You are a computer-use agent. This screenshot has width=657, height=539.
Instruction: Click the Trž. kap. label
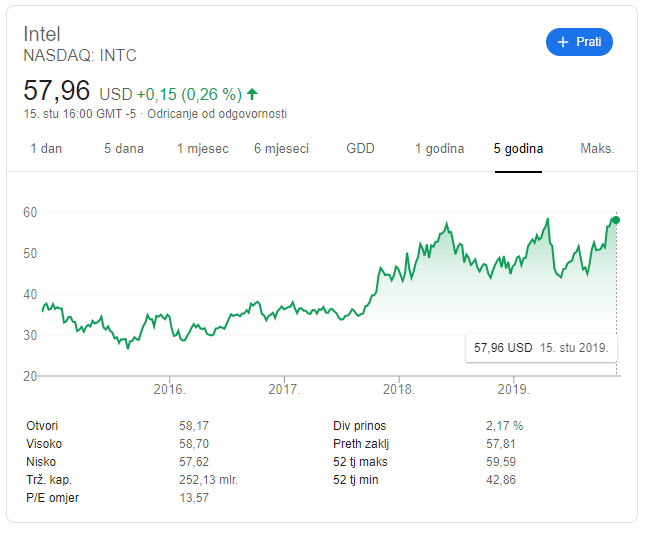49,480
